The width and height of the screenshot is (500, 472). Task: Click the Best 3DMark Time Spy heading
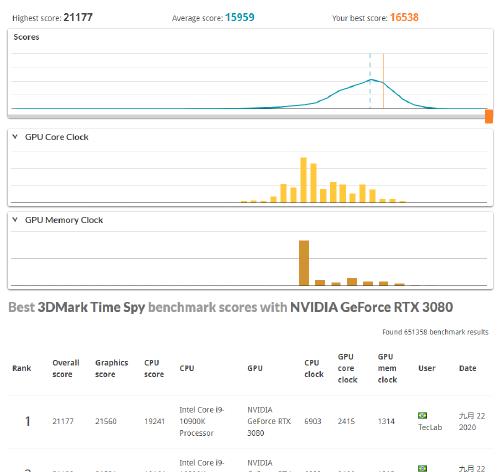point(231,307)
